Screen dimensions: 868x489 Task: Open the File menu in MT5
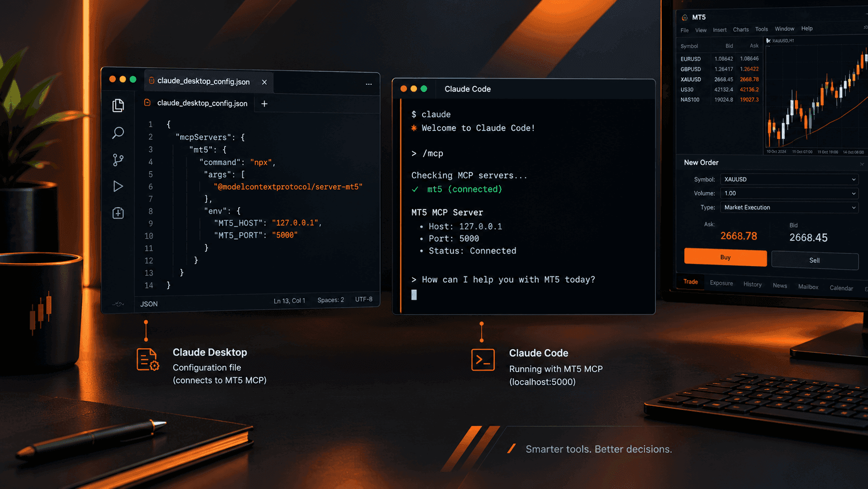[685, 31]
